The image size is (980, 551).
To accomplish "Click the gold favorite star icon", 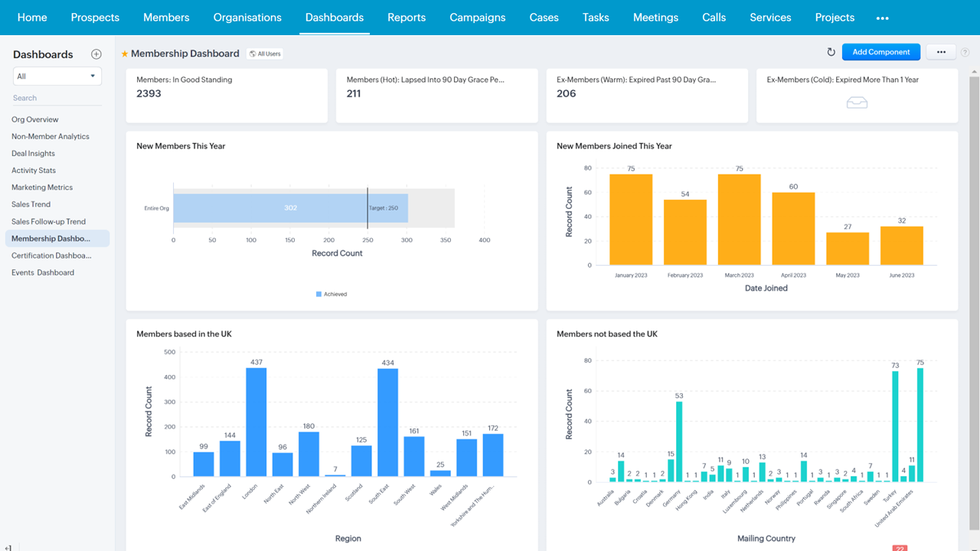I will 125,54.
